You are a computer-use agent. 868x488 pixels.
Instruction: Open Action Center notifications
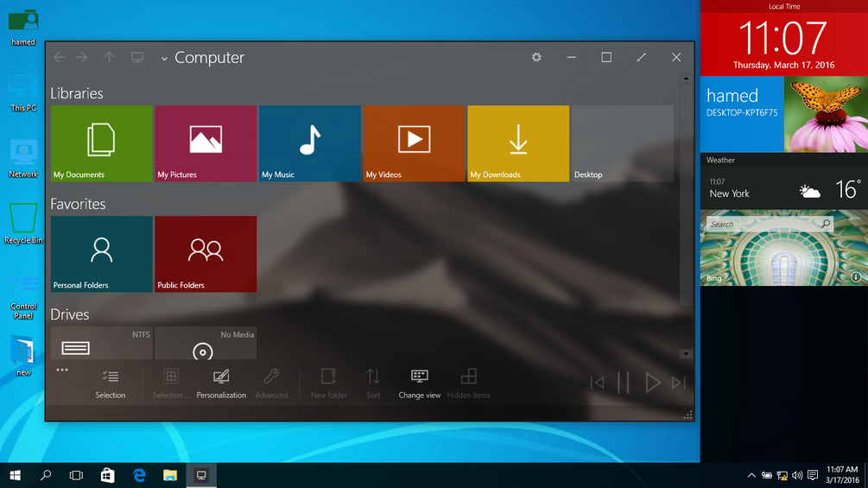point(813,475)
